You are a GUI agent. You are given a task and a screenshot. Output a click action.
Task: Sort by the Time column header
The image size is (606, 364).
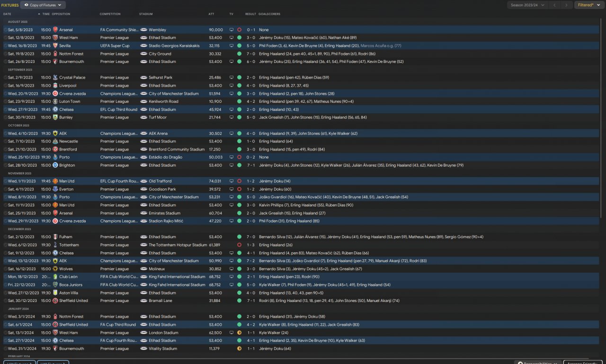[46, 14]
